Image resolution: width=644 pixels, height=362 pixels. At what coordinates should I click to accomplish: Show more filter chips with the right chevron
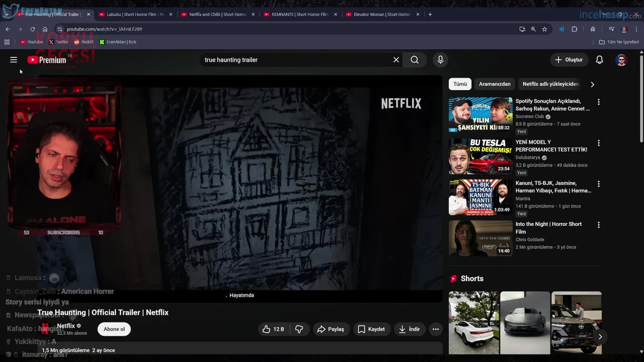pyautogui.click(x=592, y=84)
